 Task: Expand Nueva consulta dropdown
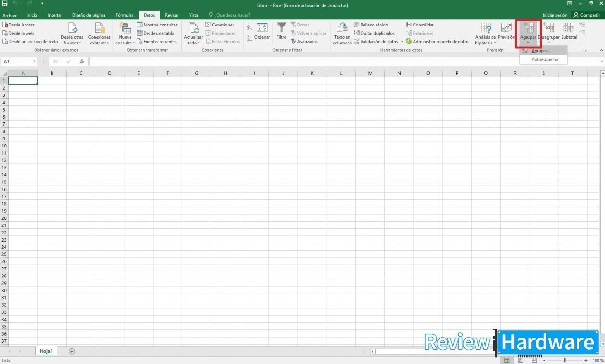(125, 34)
